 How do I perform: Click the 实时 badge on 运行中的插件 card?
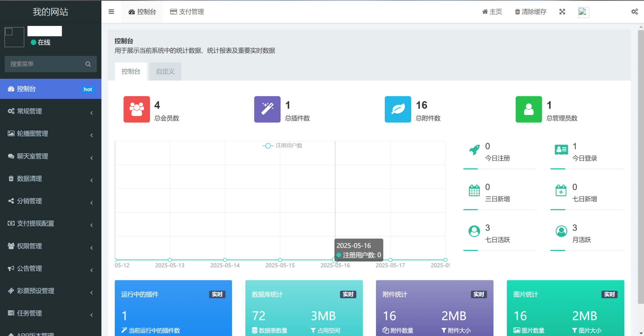tap(217, 294)
